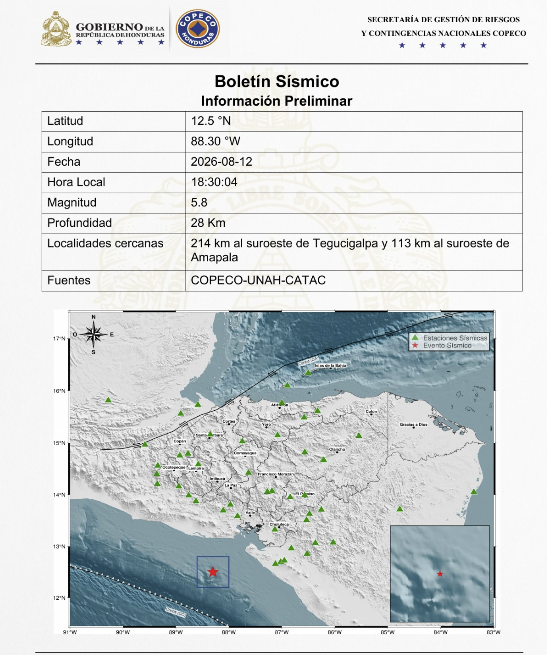
Task: Click the Localidades cercanas description text
Action: (350, 250)
